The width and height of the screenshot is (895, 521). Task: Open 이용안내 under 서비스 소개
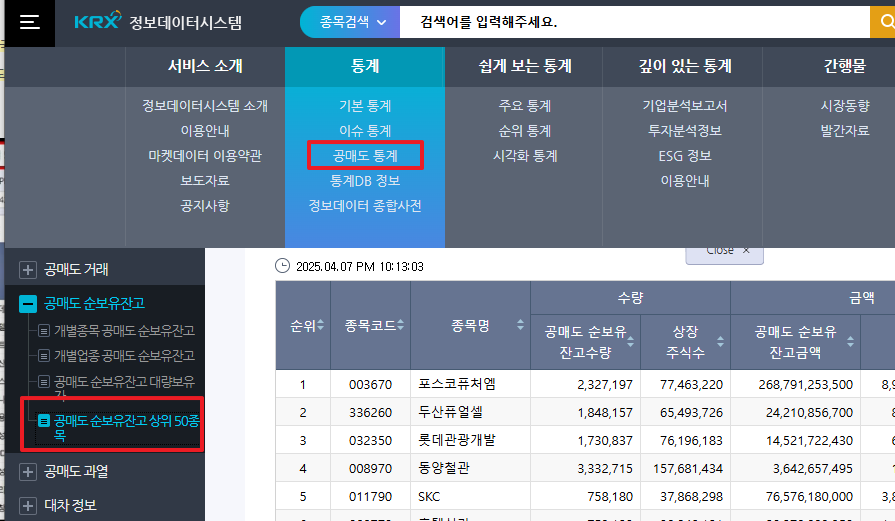coord(205,131)
